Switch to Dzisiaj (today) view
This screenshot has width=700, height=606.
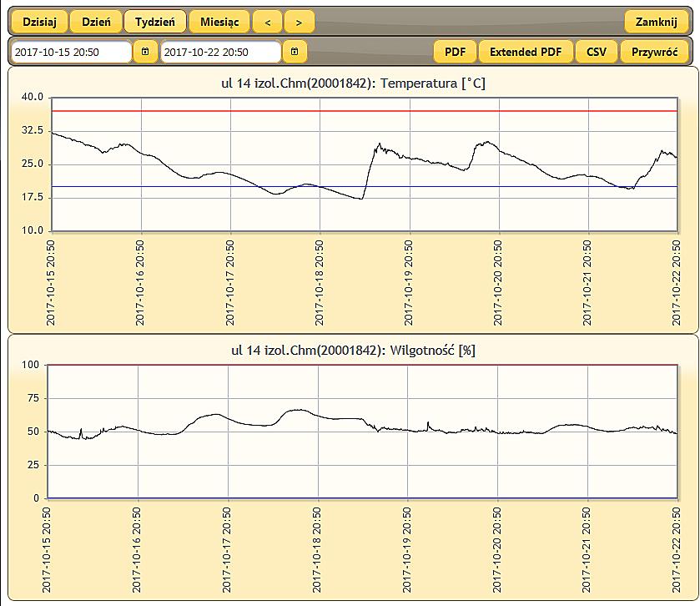(39, 22)
